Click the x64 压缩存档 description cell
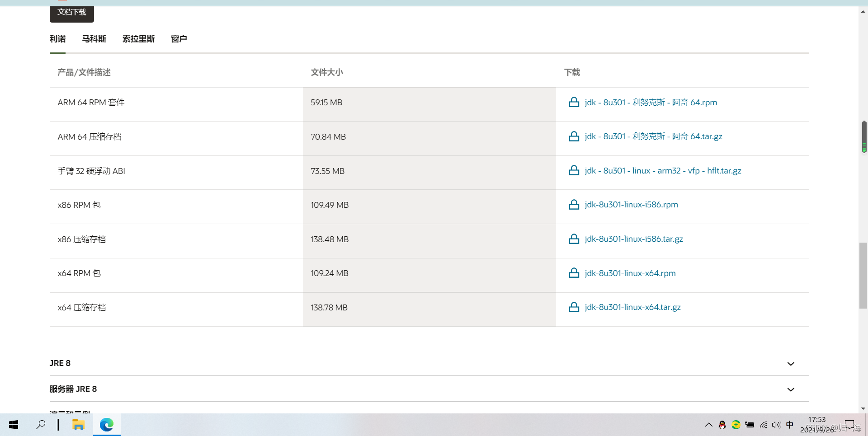Image resolution: width=868 pixels, height=436 pixels. 176,309
